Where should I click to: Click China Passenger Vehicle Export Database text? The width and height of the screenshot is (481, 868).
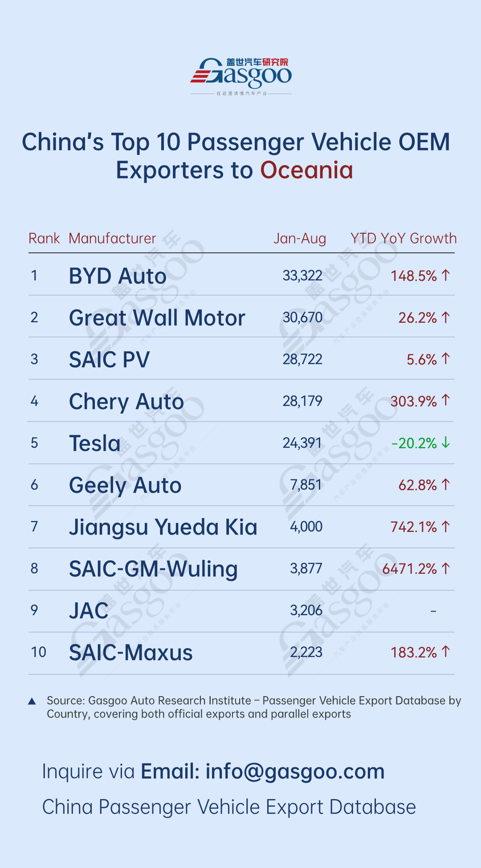tap(229, 807)
